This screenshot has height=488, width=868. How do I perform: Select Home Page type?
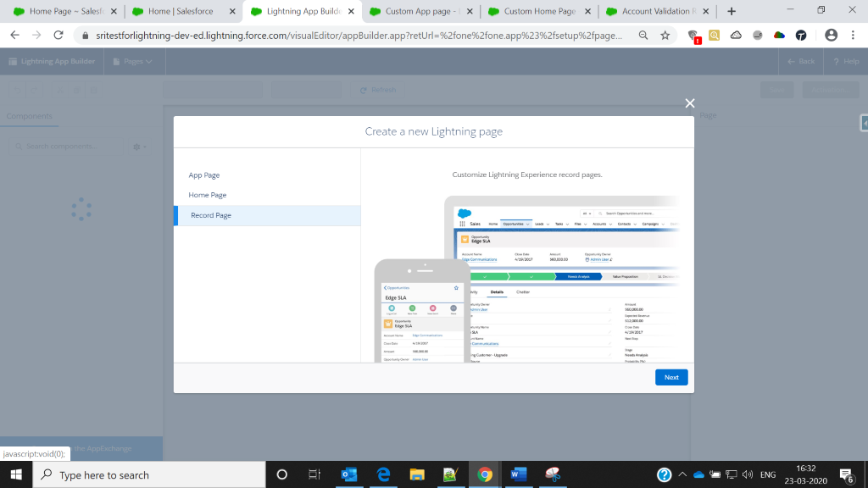point(208,195)
